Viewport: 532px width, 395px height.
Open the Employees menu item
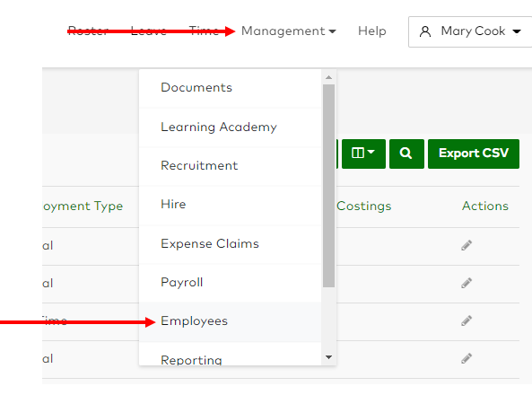[x=230, y=321]
